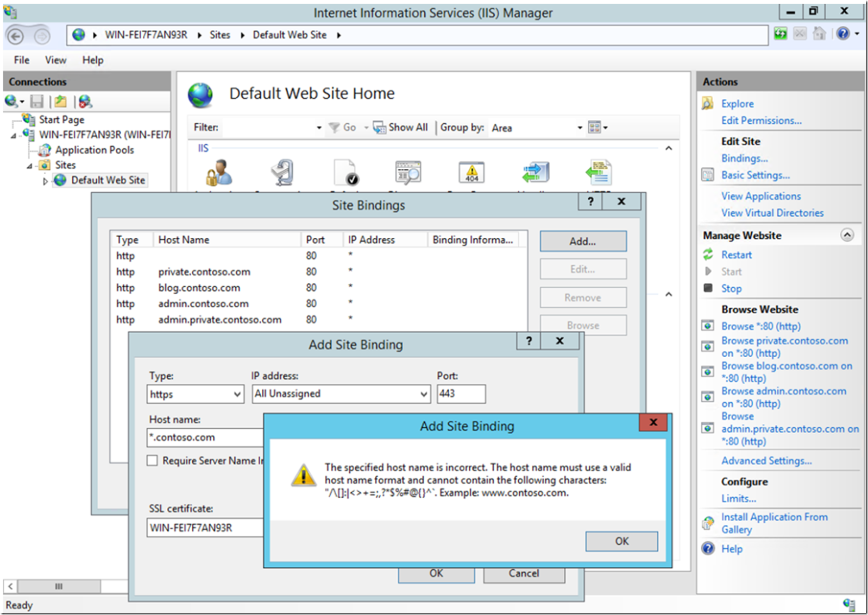Click the Explore folder icon in Actions
This screenshot has width=868, height=615.
pos(707,103)
